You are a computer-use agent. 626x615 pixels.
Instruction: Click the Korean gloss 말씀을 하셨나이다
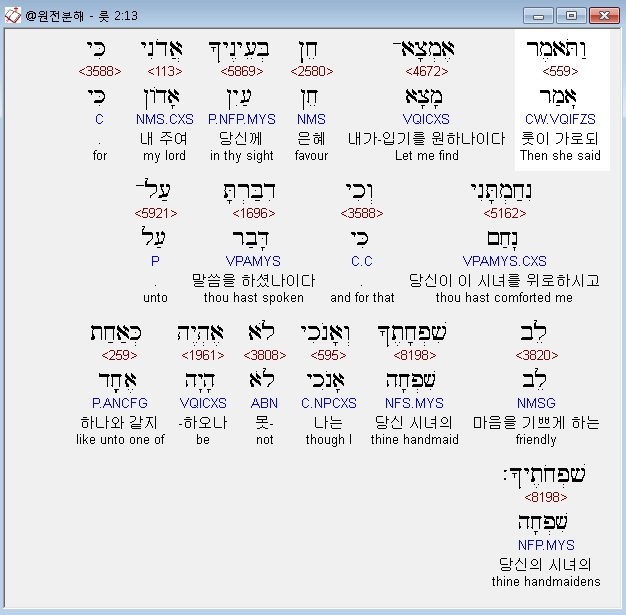point(254,281)
